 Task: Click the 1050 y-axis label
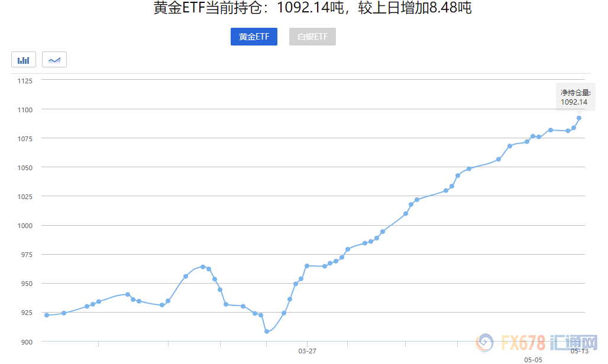click(25, 168)
